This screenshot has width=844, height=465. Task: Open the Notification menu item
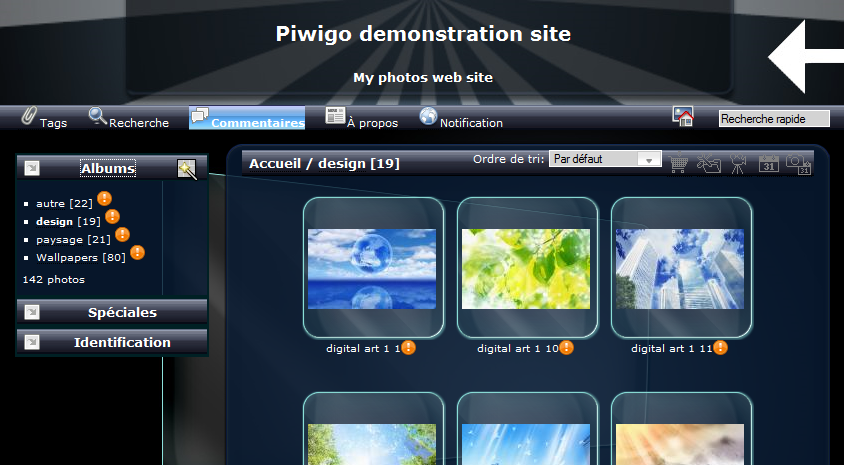click(461, 119)
